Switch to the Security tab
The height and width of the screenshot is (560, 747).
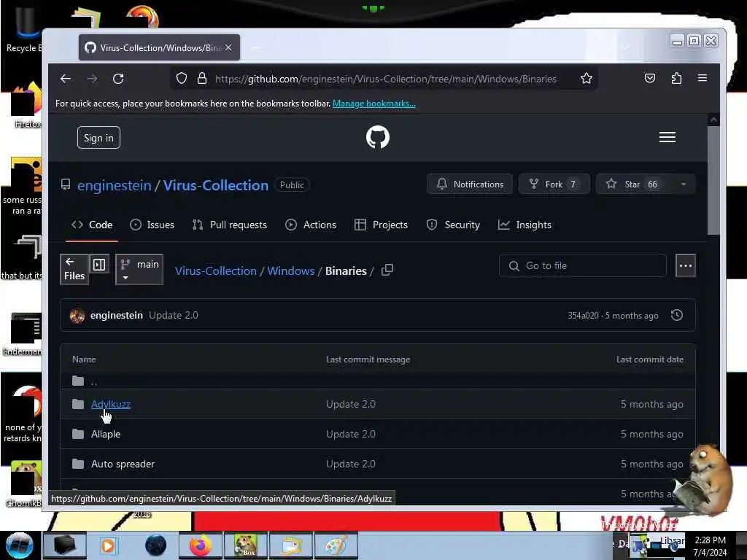(453, 225)
